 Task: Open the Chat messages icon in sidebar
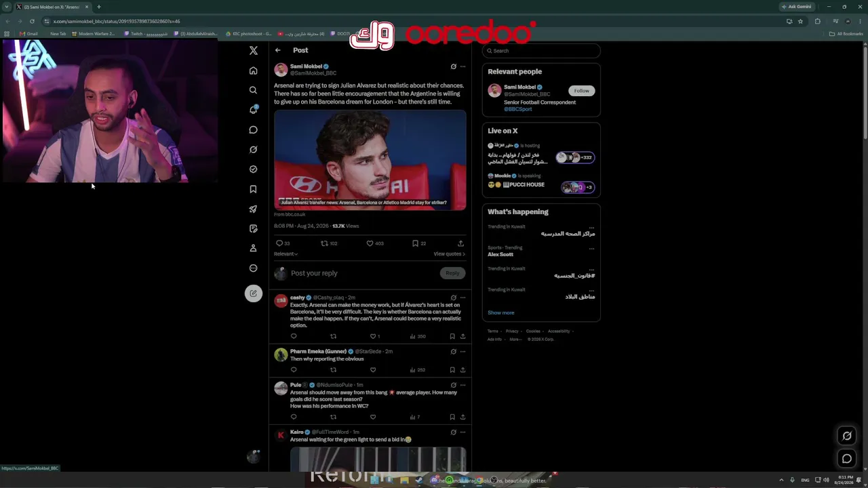coord(253,129)
